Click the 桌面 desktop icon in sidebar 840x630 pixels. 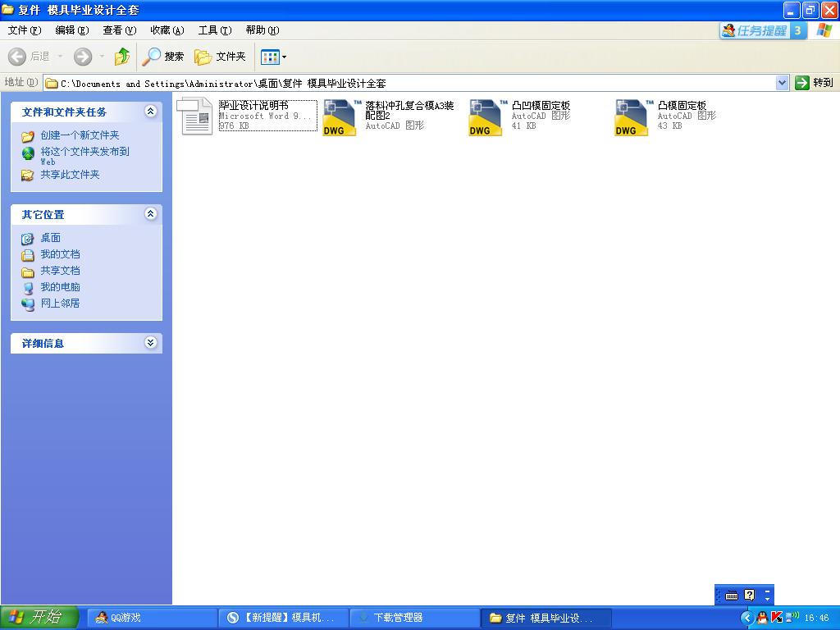(x=28, y=239)
